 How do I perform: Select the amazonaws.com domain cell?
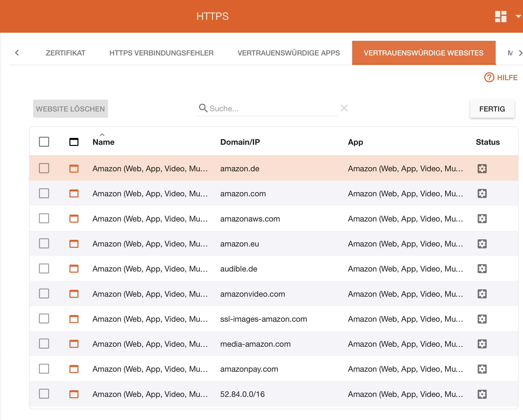[250, 219]
